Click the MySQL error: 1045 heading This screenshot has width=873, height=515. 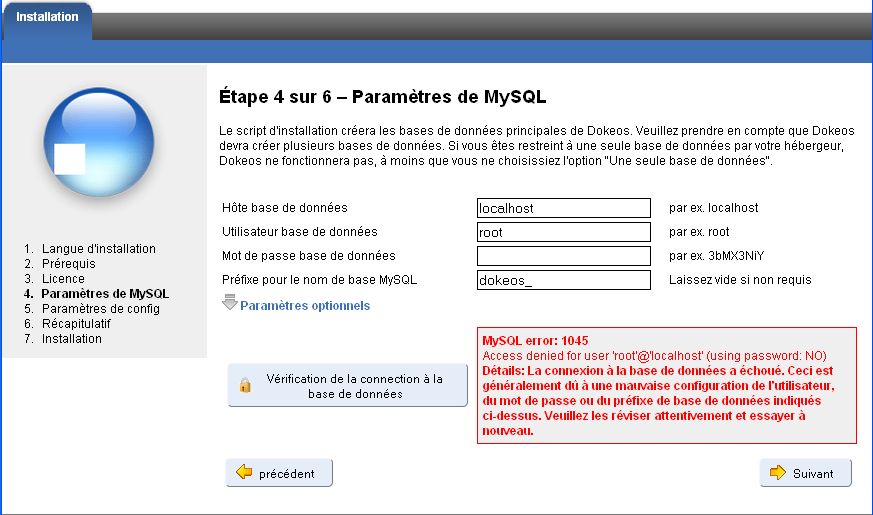click(535, 341)
